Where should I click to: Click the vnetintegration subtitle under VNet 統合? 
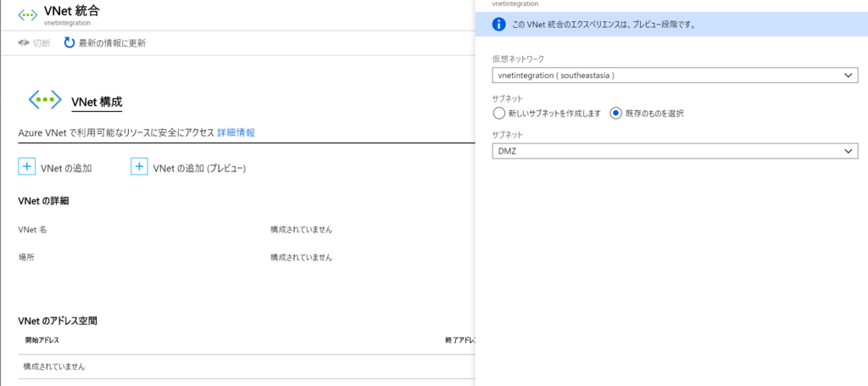[x=68, y=23]
